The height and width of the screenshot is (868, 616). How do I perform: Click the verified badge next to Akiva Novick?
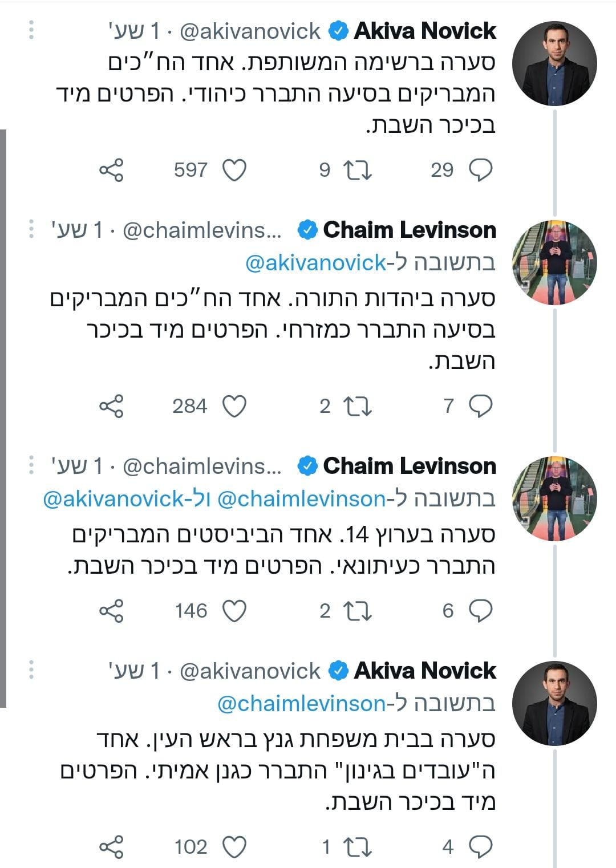(x=339, y=31)
